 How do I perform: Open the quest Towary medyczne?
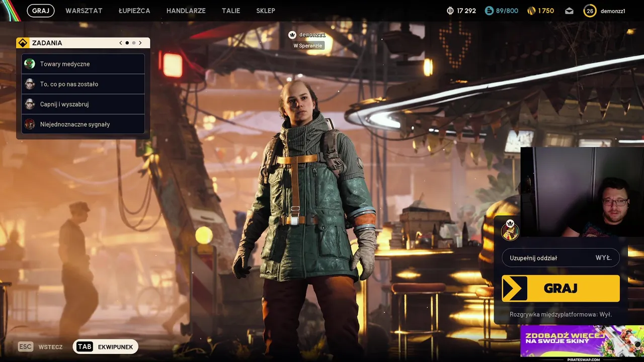83,64
